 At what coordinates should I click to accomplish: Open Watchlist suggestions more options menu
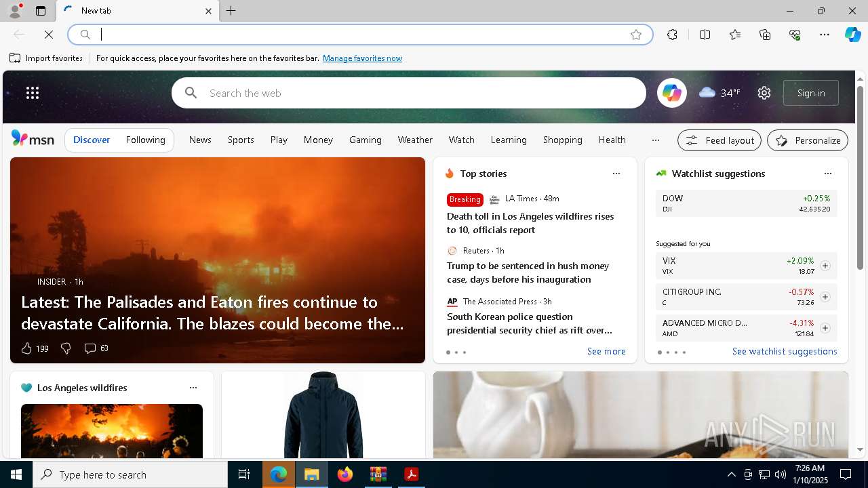(x=827, y=174)
